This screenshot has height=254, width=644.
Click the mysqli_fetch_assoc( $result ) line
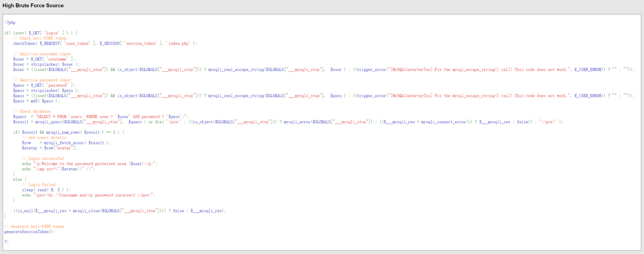click(66, 143)
